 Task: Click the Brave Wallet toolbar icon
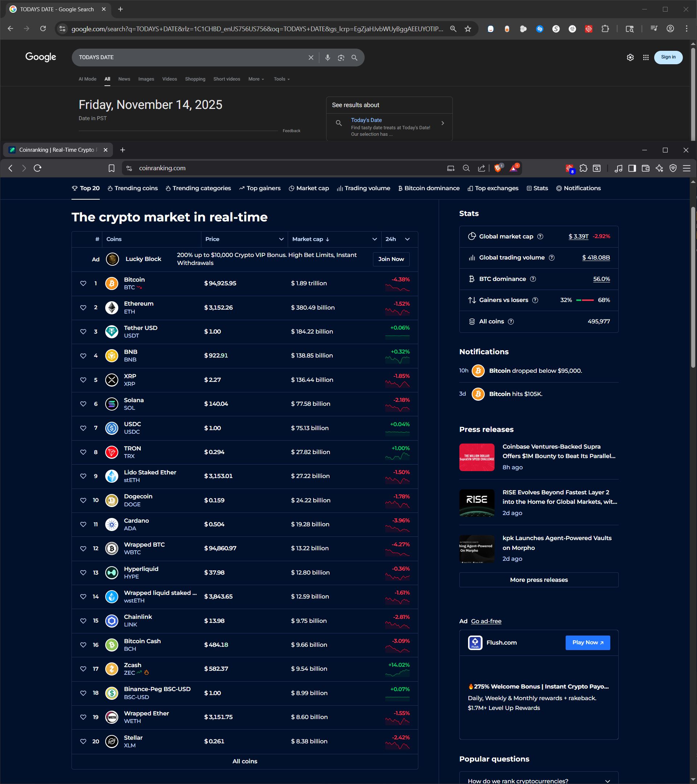pos(645,168)
